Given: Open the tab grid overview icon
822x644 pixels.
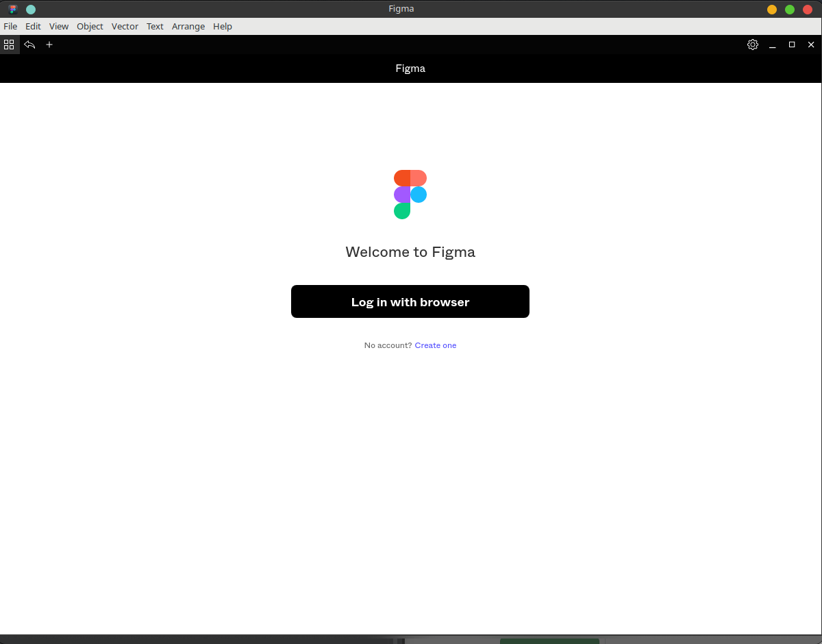Looking at the screenshot, I should (9, 45).
